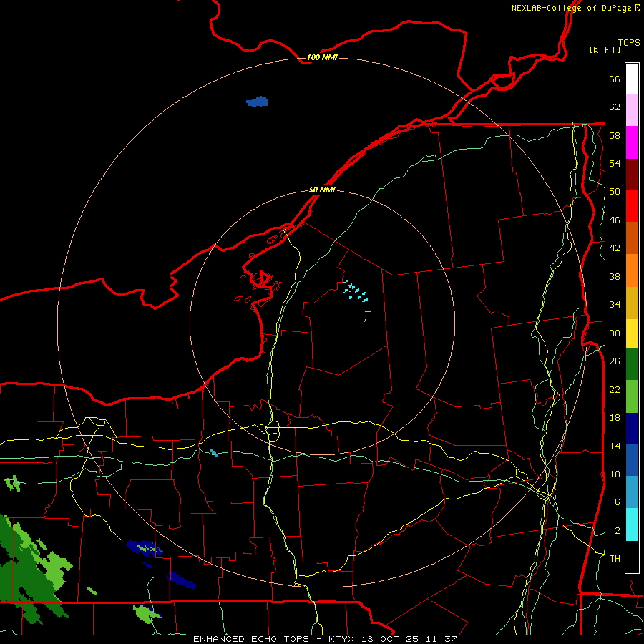This screenshot has width=644, height=644.
Task: Click the legend value 22
Action: pyautogui.click(x=615, y=389)
